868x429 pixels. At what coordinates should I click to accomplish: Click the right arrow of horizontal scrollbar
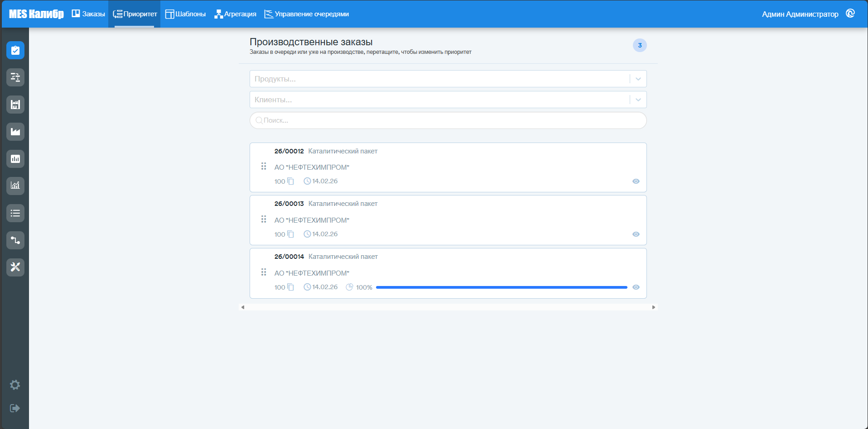coord(654,307)
